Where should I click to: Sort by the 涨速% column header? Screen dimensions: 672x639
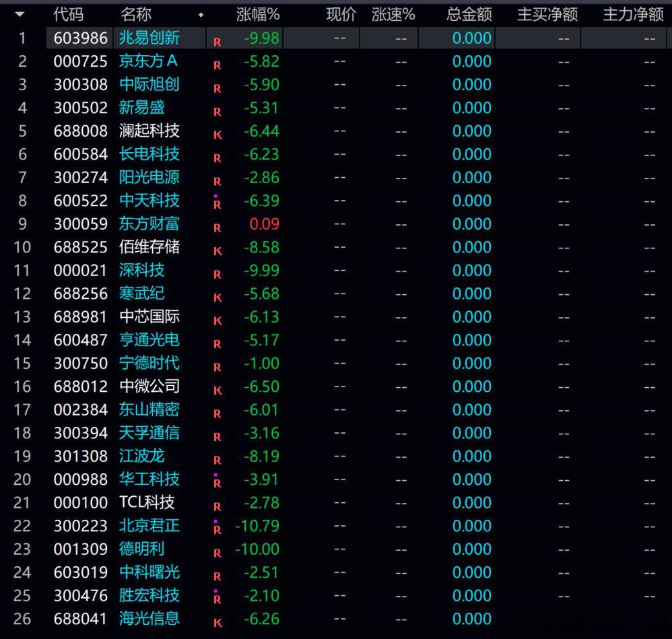[x=393, y=15]
